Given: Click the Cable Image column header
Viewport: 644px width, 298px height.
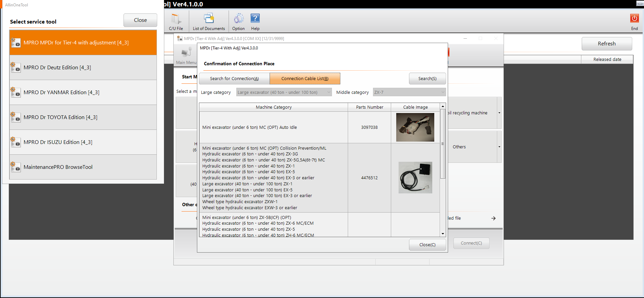Looking at the screenshot, I should pyautogui.click(x=415, y=107).
